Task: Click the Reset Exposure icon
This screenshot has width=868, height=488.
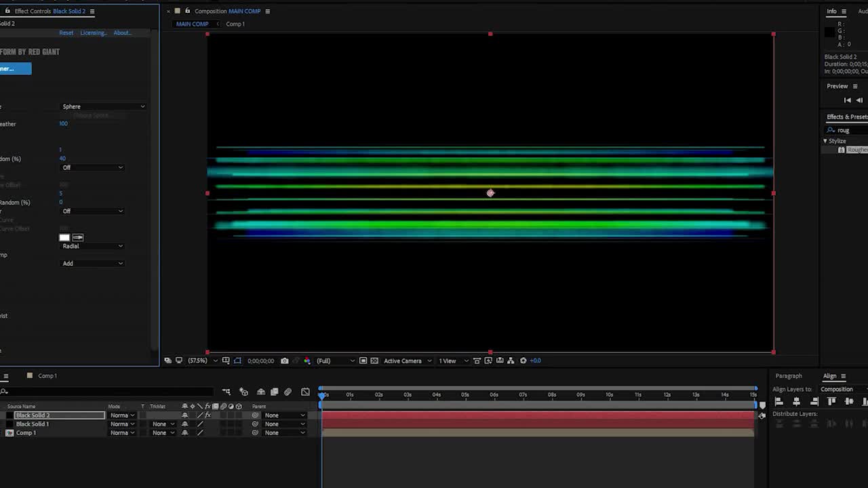Action: click(523, 361)
